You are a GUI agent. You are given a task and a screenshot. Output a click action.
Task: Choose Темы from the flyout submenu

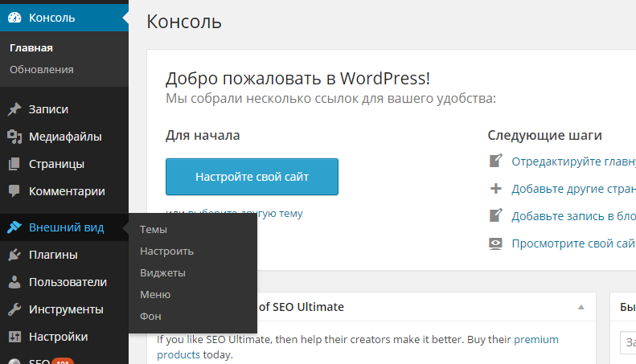pyautogui.click(x=193, y=230)
